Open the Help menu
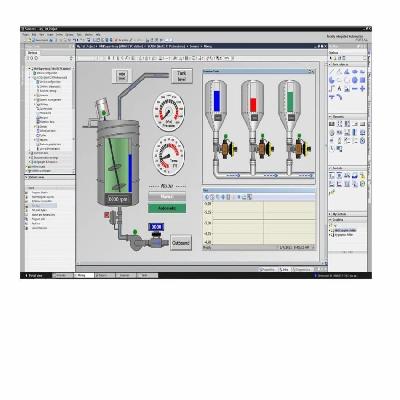This screenshot has width=400, height=400. click(98, 34)
